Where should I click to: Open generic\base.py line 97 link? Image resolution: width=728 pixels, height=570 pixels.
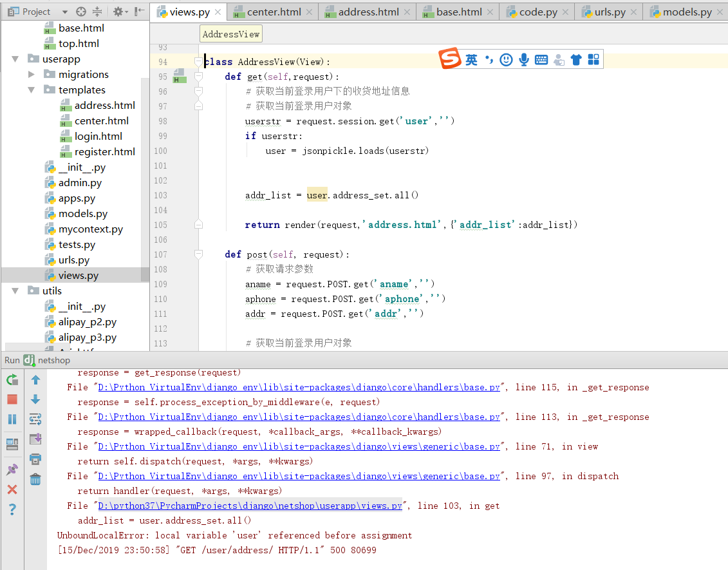[299, 476]
